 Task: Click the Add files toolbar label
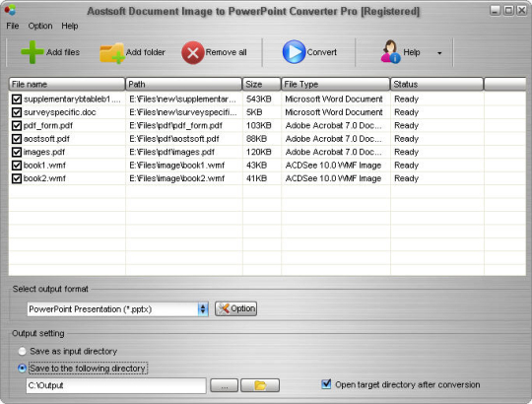click(63, 52)
